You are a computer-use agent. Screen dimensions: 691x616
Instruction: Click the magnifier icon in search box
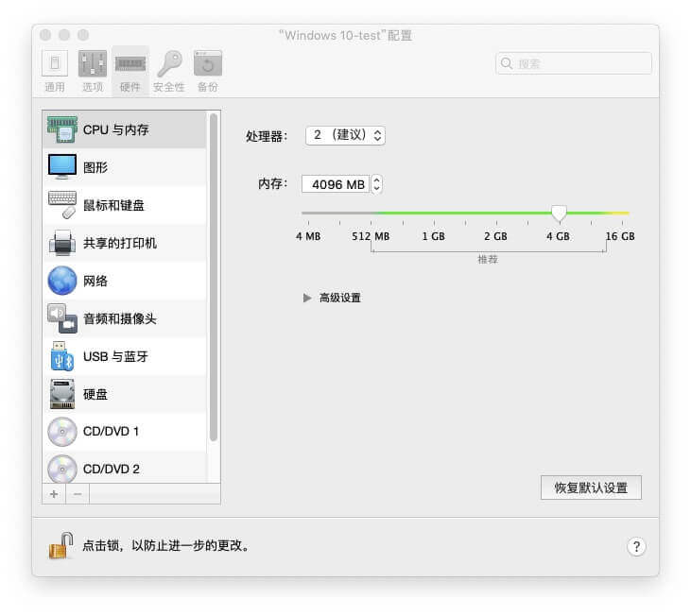tap(507, 63)
